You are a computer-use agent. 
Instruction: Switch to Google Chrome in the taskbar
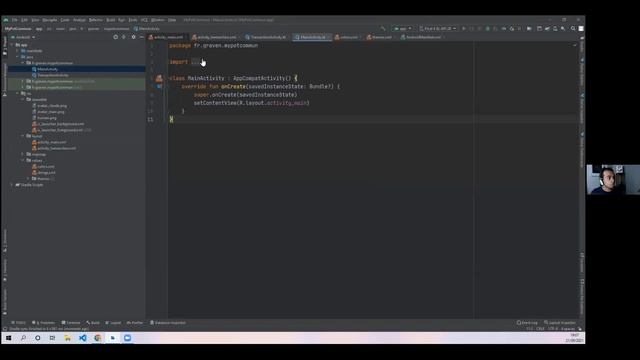tap(97, 338)
